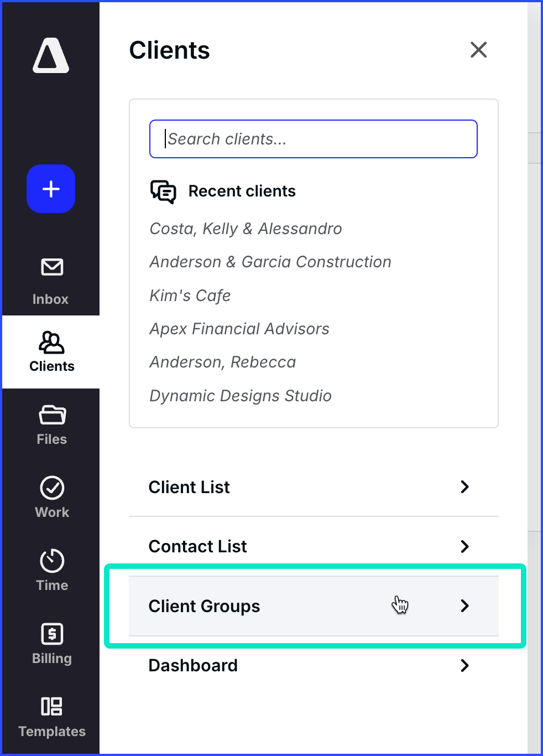Screen dimensions: 543x756
Task: Click inside the Search clients field
Action: tap(313, 139)
